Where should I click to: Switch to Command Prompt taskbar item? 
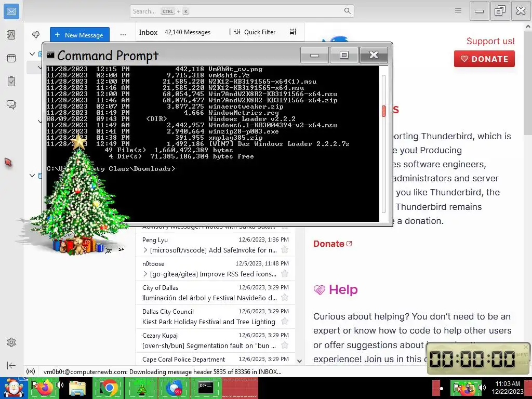coord(206,388)
